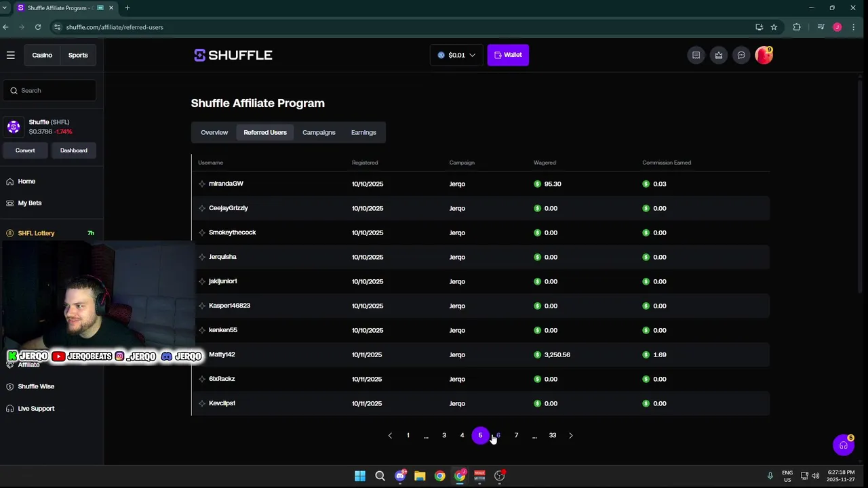Open the bet slip icon in header
868x488 pixels.
point(696,55)
